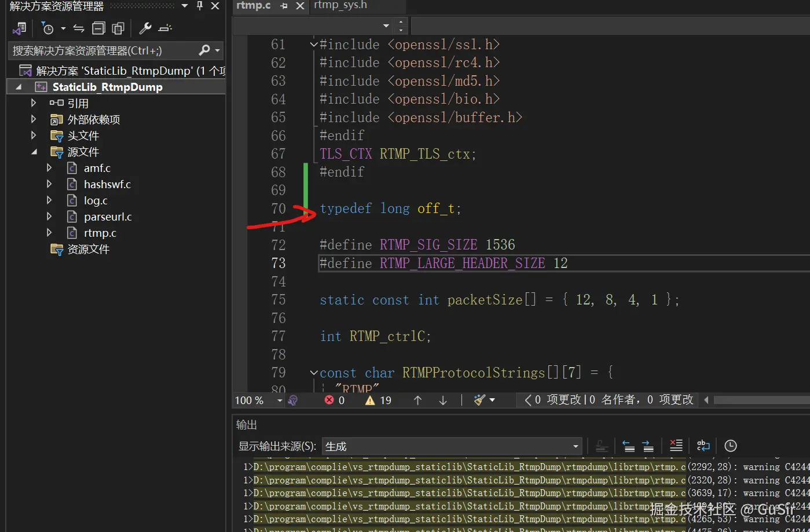Click the 头文件 filter folder icon
The image size is (810, 532).
click(x=56, y=135)
